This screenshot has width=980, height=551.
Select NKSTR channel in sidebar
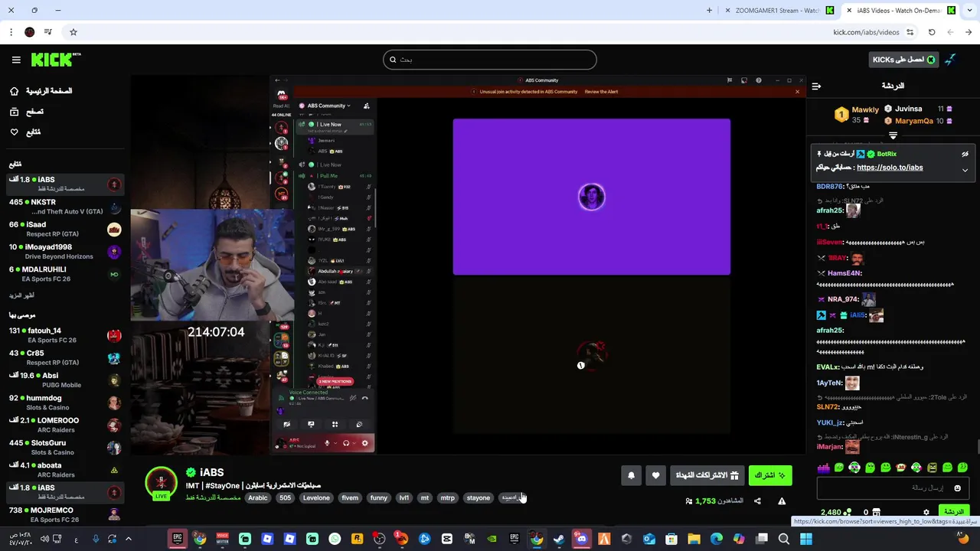[x=65, y=207]
